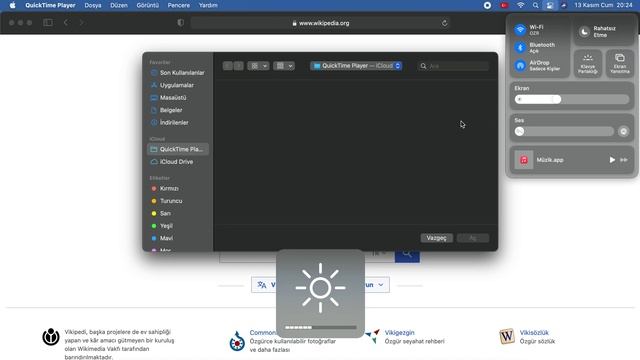Click the Turkish flag input source icon
Image resolution: width=640 pixels, height=360 pixels.
coord(504,5)
